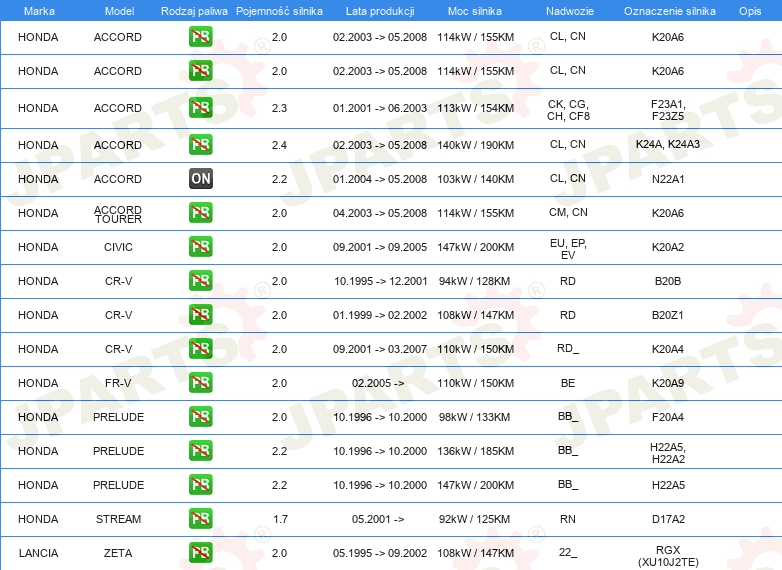Screen dimensions: 782x570
Task: Select the engine code F20A4
Action: [668, 417]
